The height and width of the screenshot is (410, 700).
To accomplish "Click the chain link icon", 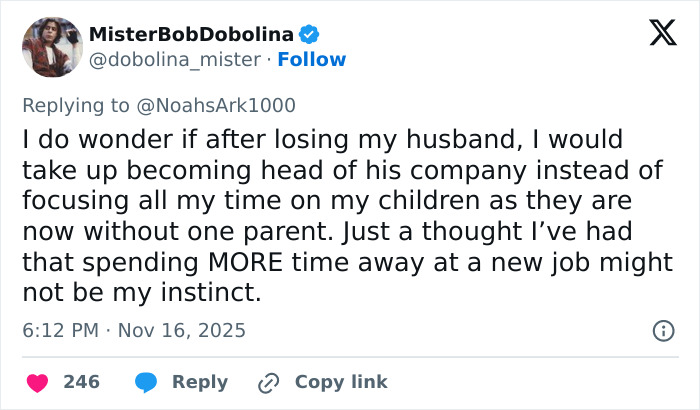I will coord(268,382).
